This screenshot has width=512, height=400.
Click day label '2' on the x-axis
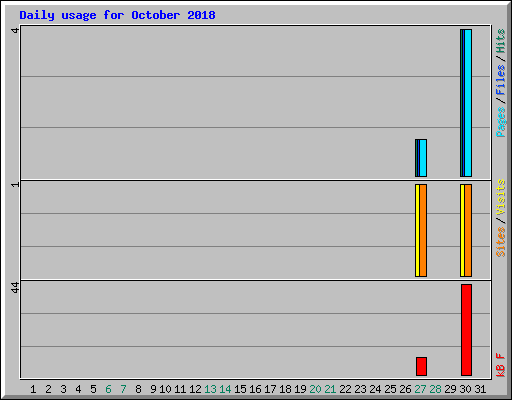(48, 389)
